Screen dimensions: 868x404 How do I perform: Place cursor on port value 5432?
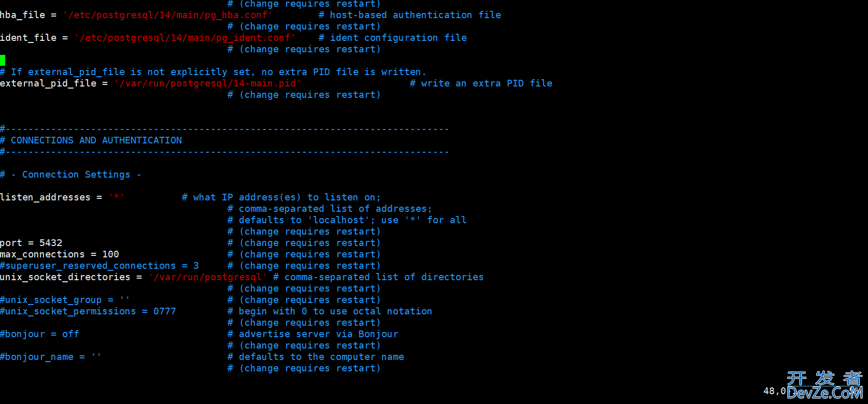(x=51, y=243)
